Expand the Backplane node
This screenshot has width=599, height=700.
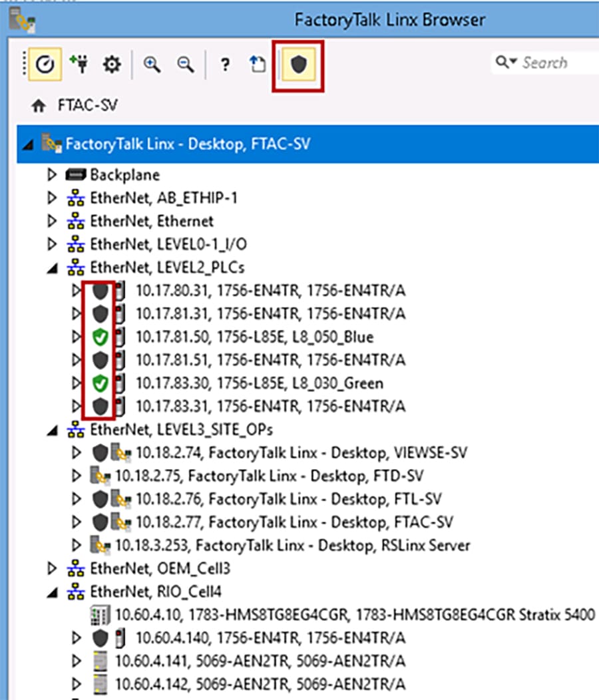(x=52, y=174)
